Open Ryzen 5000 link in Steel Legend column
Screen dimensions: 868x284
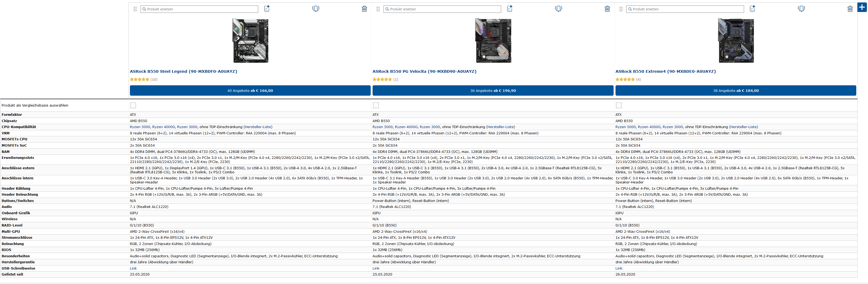coord(140,127)
